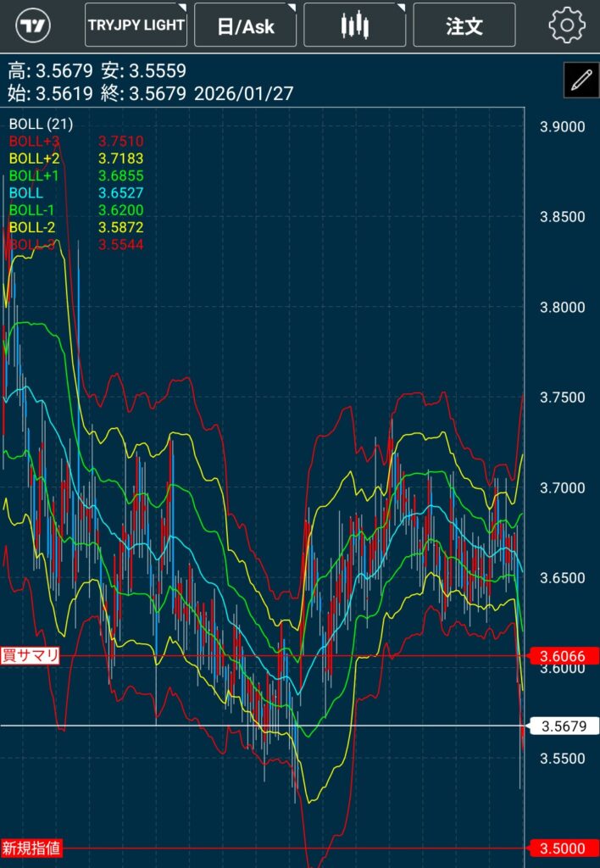Open the candlestick chart type selector
This screenshot has width=600, height=868.
355,25
